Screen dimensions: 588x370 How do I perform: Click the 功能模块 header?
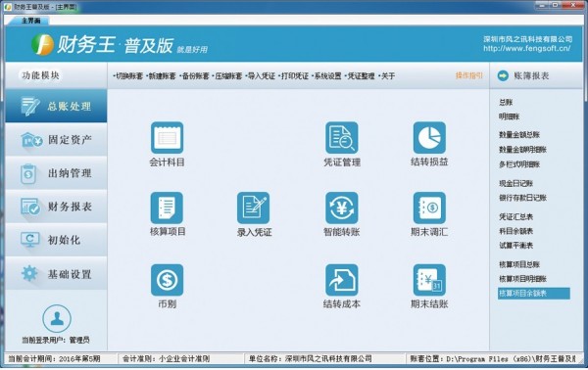[x=40, y=75]
